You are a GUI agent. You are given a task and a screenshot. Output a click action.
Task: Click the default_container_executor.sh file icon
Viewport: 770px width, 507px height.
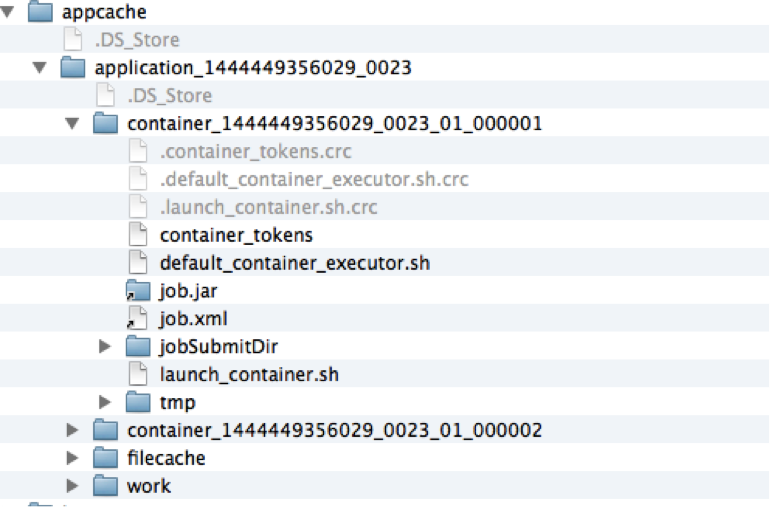click(x=138, y=263)
